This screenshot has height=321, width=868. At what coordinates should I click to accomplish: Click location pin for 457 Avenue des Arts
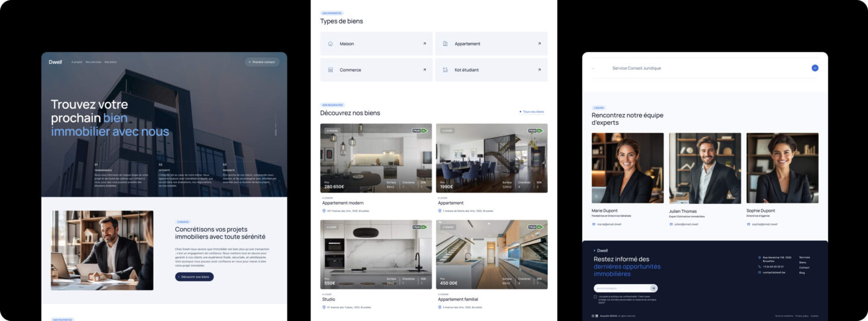point(324,211)
